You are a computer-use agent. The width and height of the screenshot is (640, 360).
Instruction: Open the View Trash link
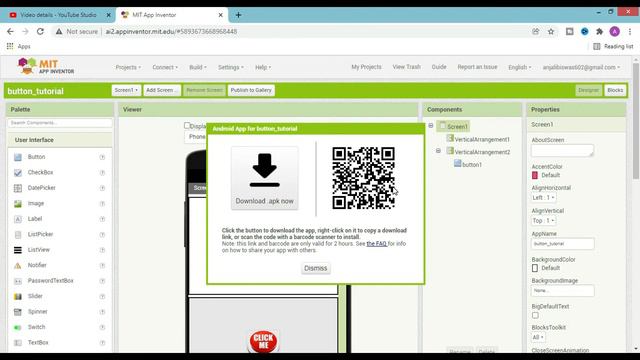click(x=406, y=67)
